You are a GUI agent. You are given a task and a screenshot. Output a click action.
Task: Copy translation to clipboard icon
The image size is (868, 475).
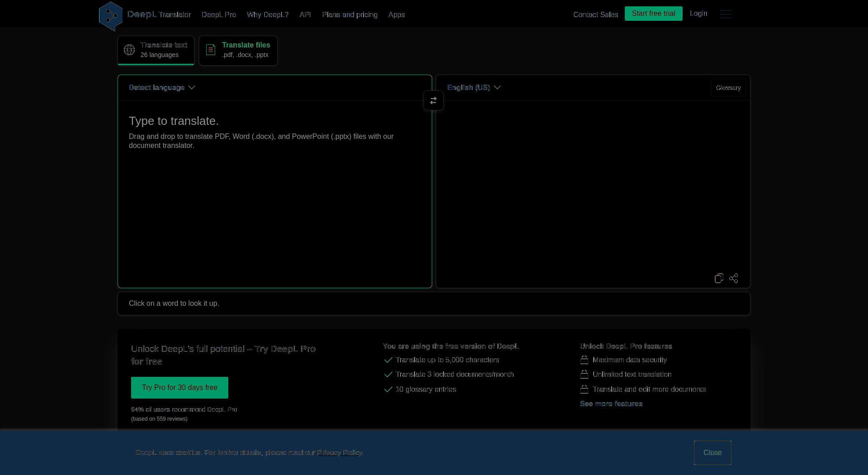(x=719, y=278)
